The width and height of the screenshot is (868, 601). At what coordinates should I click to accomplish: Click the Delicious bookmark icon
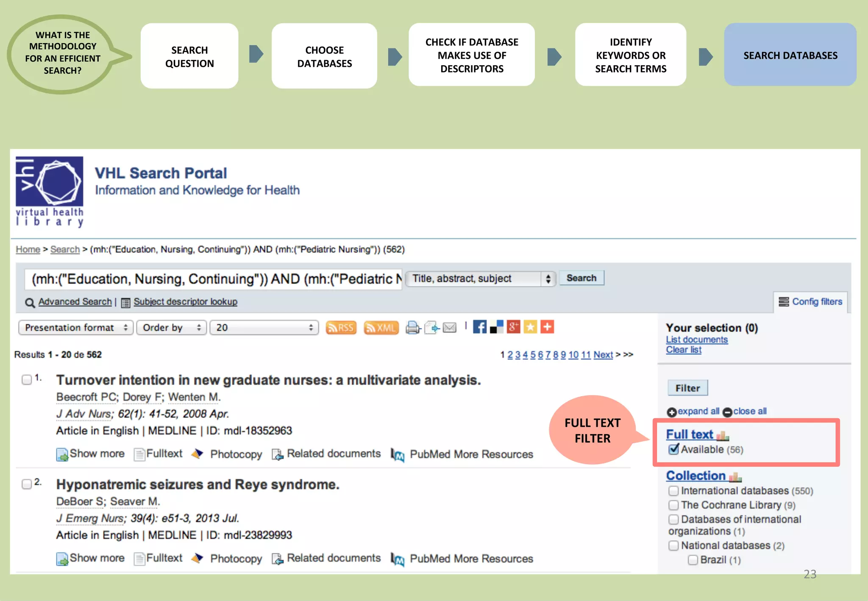click(496, 327)
